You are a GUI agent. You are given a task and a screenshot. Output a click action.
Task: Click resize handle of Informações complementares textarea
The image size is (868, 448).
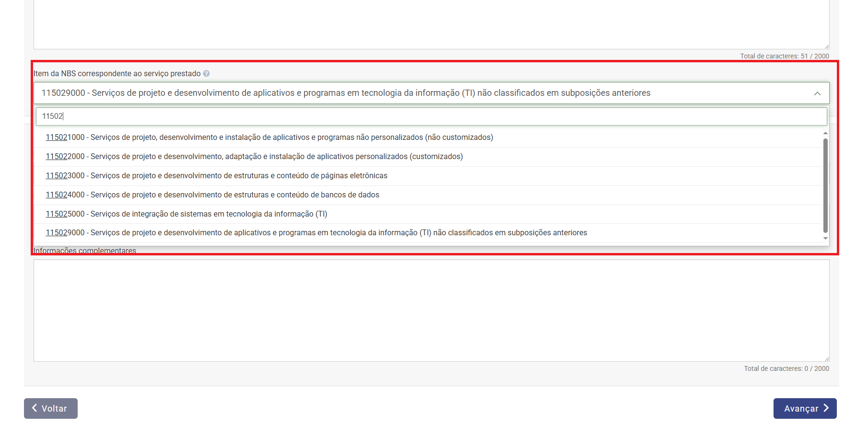click(826, 359)
